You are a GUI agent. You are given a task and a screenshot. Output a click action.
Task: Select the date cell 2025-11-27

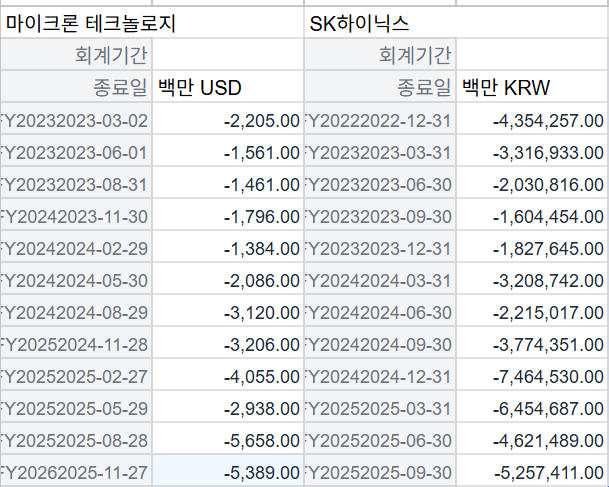coord(76,471)
